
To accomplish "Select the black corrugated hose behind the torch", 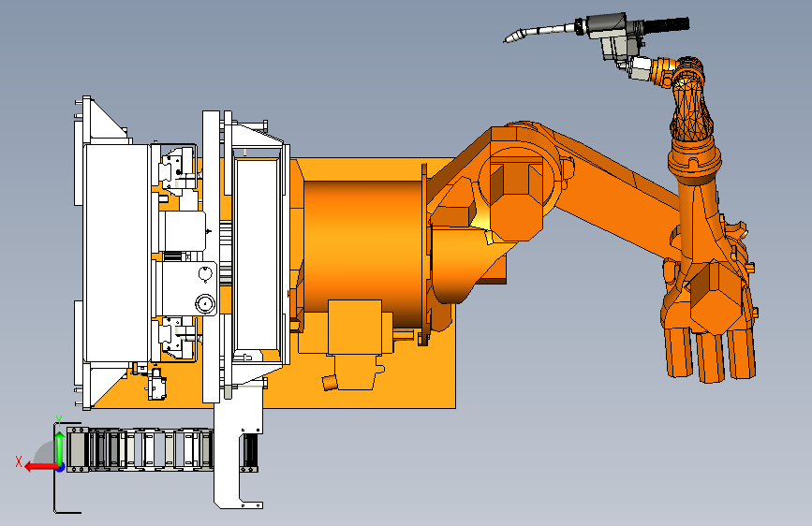I will click(666, 24).
